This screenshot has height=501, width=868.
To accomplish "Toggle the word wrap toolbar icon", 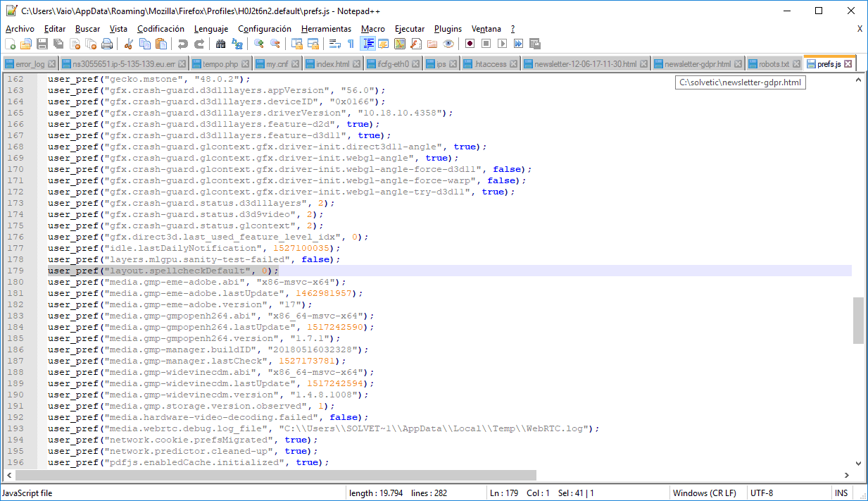I will tap(335, 44).
